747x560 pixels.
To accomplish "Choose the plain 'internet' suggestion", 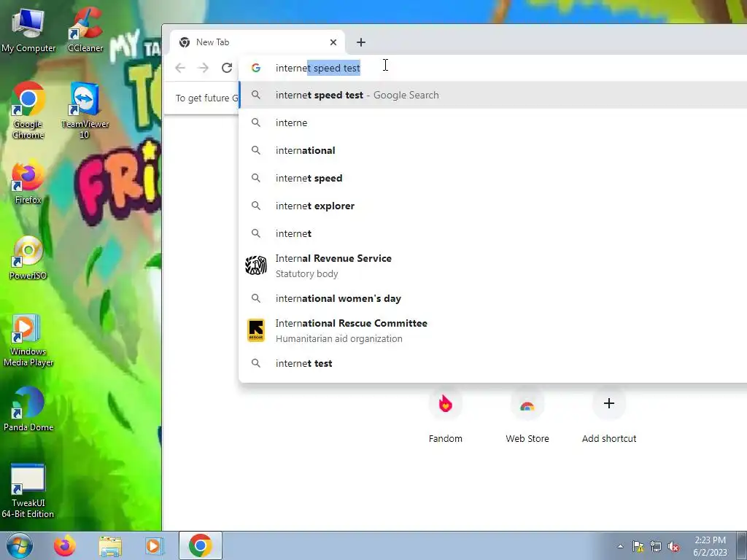I will (492, 233).
